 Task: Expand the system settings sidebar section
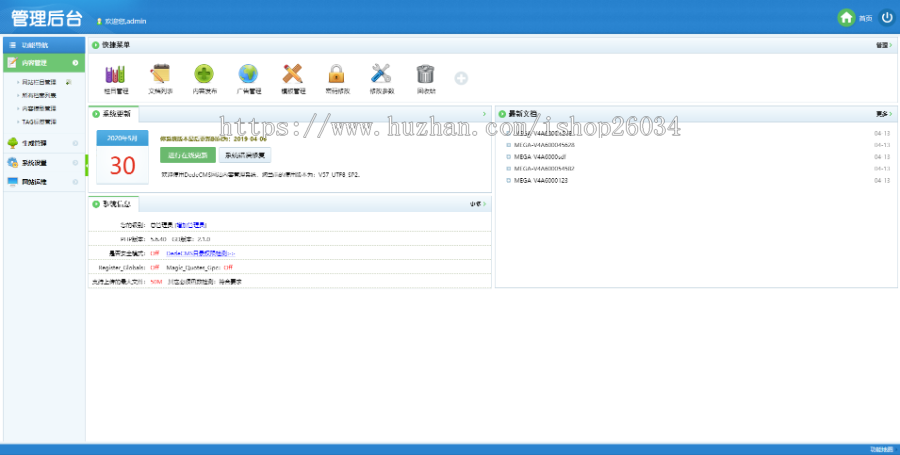44,163
